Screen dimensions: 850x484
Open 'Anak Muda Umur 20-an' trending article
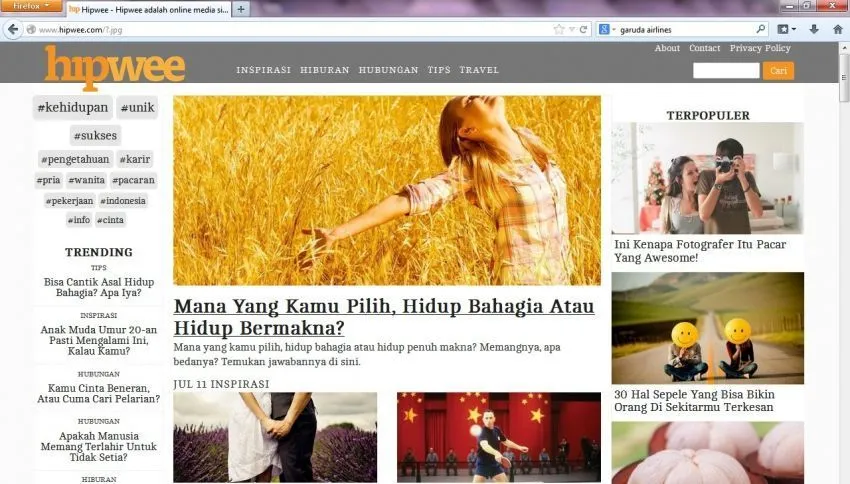tap(99, 340)
